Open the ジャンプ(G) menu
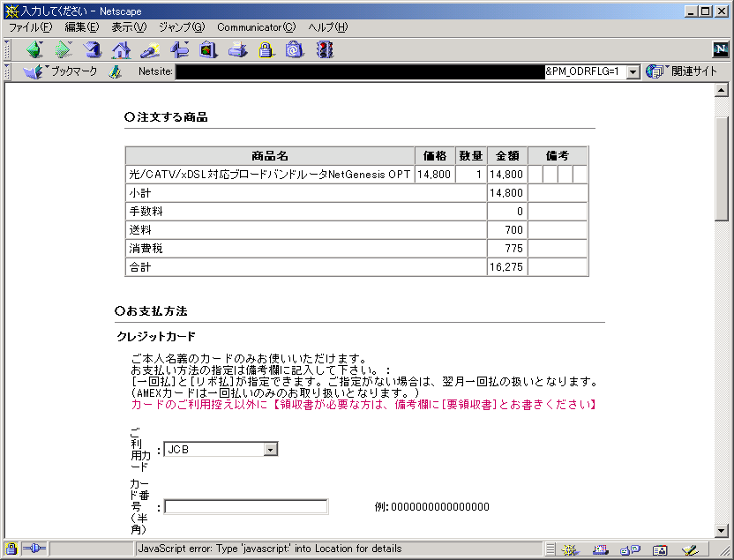Viewport: 734px width, 560px height. coord(182,27)
